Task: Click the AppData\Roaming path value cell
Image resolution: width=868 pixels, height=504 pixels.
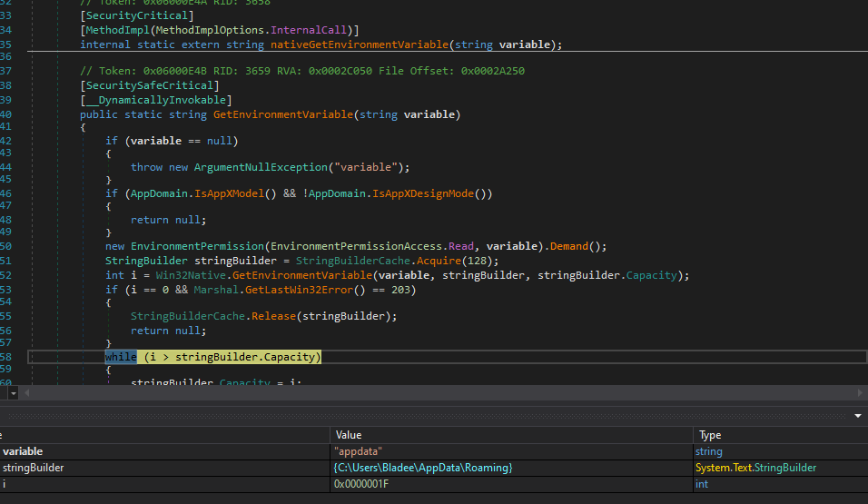Action: (x=423, y=468)
